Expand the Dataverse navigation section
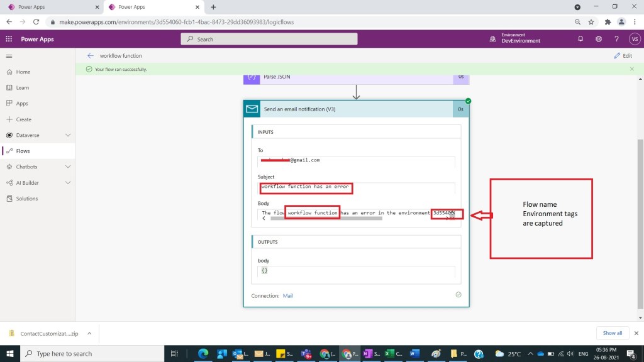This screenshot has height=362, width=644. click(68, 135)
